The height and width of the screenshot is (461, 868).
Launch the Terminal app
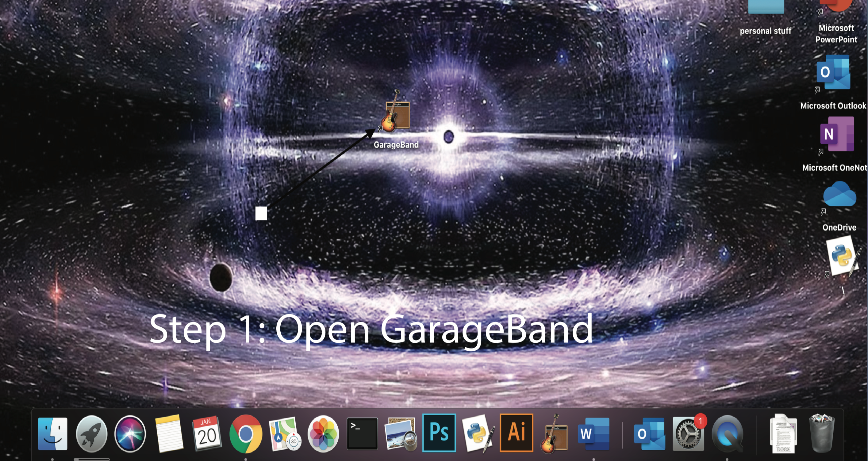[x=362, y=434]
